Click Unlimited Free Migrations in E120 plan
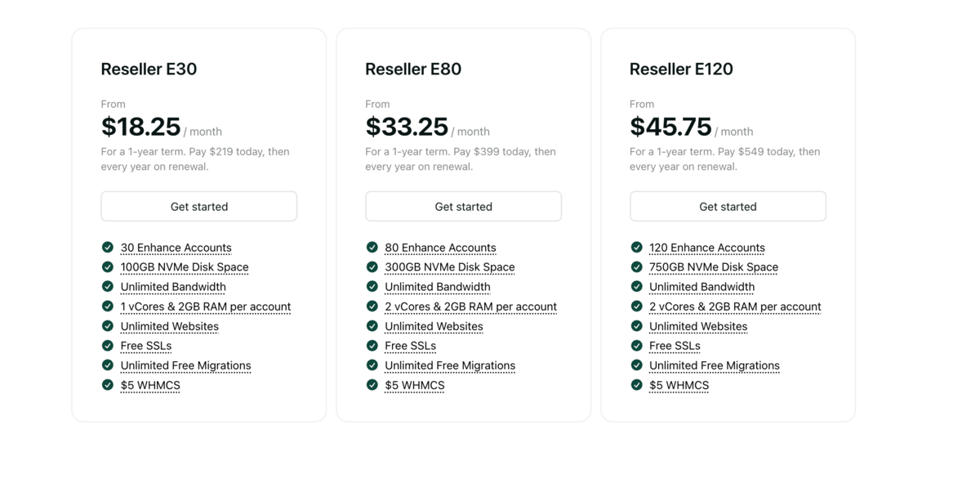The width and height of the screenshot is (980, 488). [715, 365]
